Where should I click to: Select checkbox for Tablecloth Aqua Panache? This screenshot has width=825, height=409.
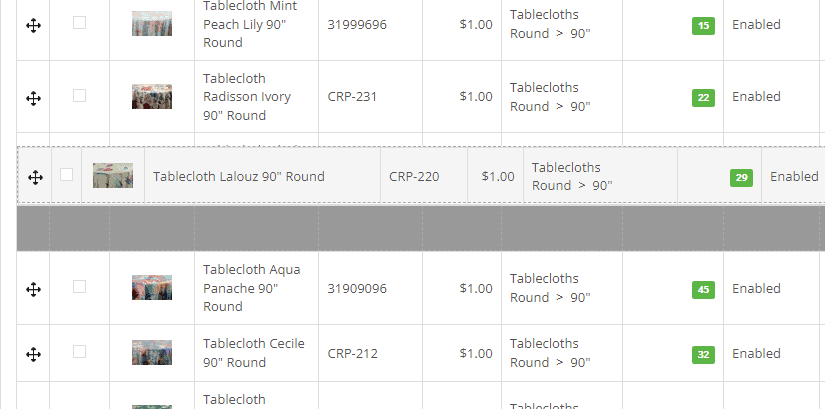(x=79, y=286)
